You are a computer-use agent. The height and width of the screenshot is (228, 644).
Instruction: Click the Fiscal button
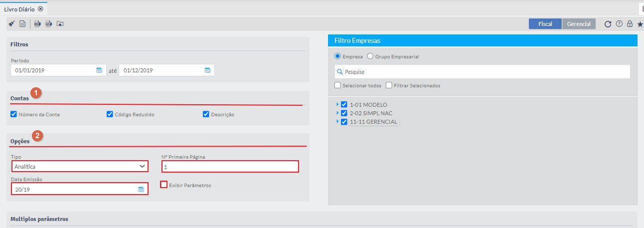545,24
